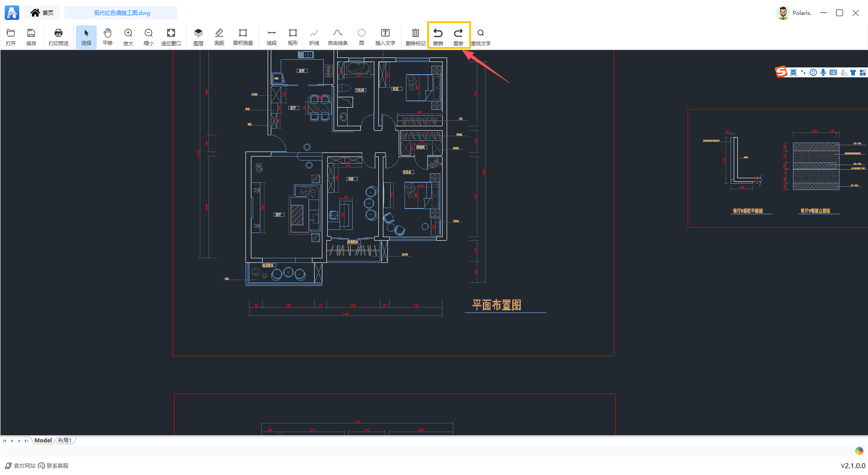Contact customer service link

tap(53, 466)
